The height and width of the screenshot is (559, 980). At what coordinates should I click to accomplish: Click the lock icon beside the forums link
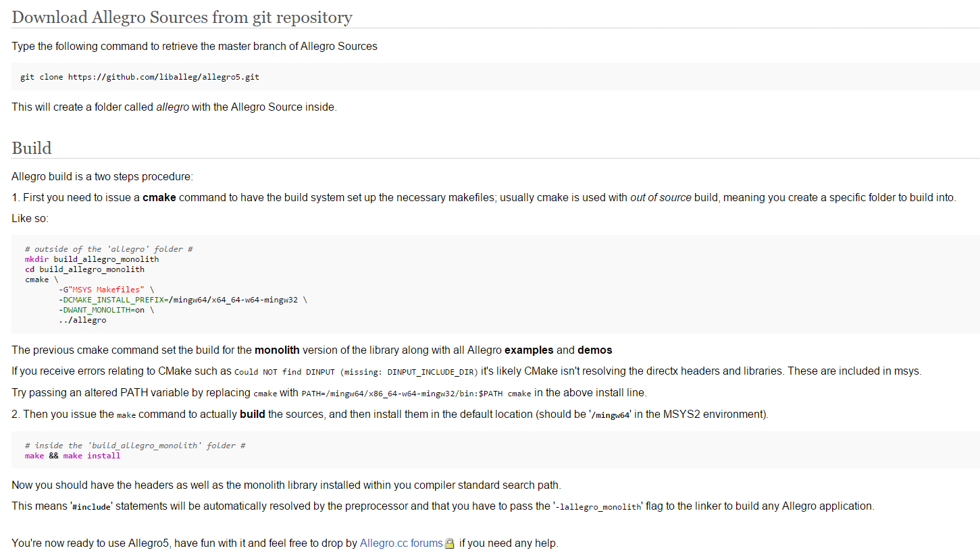point(450,543)
